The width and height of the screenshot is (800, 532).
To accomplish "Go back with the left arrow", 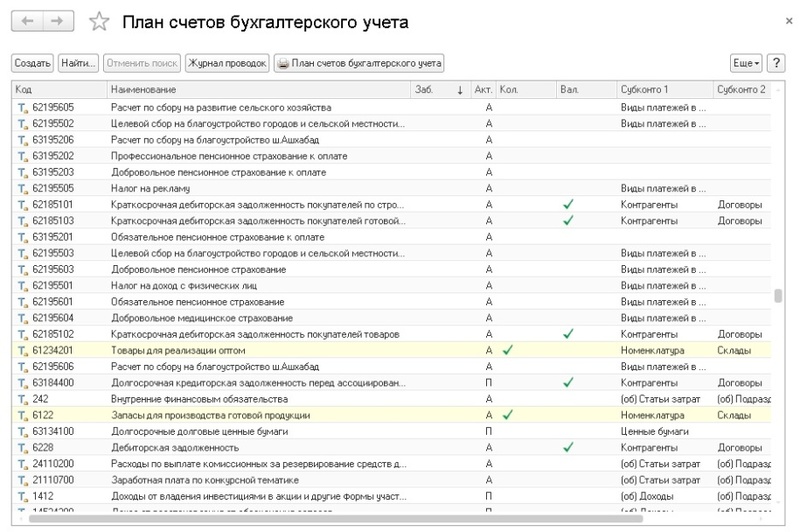I will (x=29, y=20).
